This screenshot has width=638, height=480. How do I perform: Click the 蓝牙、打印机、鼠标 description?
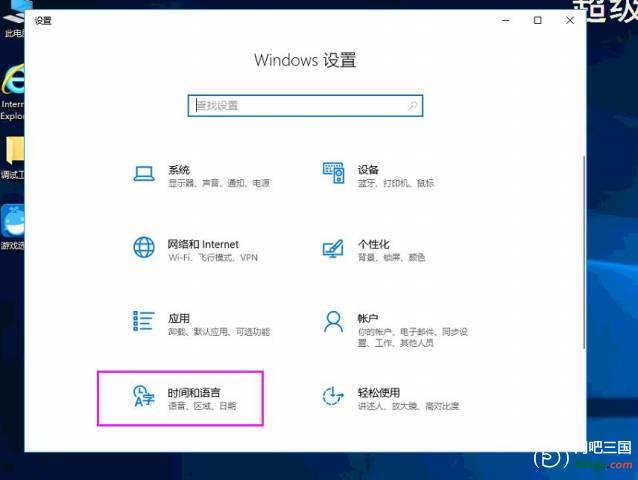click(x=396, y=183)
